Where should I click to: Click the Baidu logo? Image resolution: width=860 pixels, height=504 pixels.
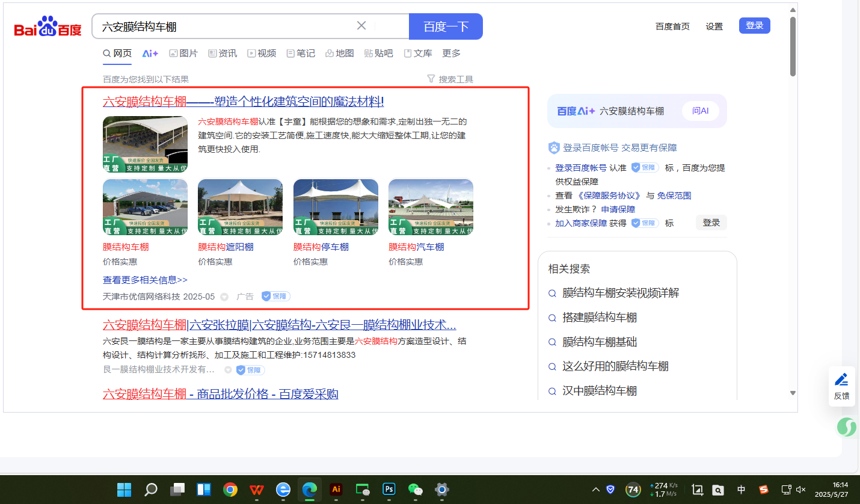click(48, 27)
